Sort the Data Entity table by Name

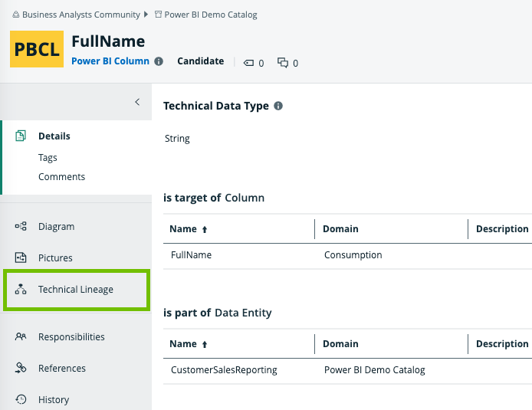point(188,344)
